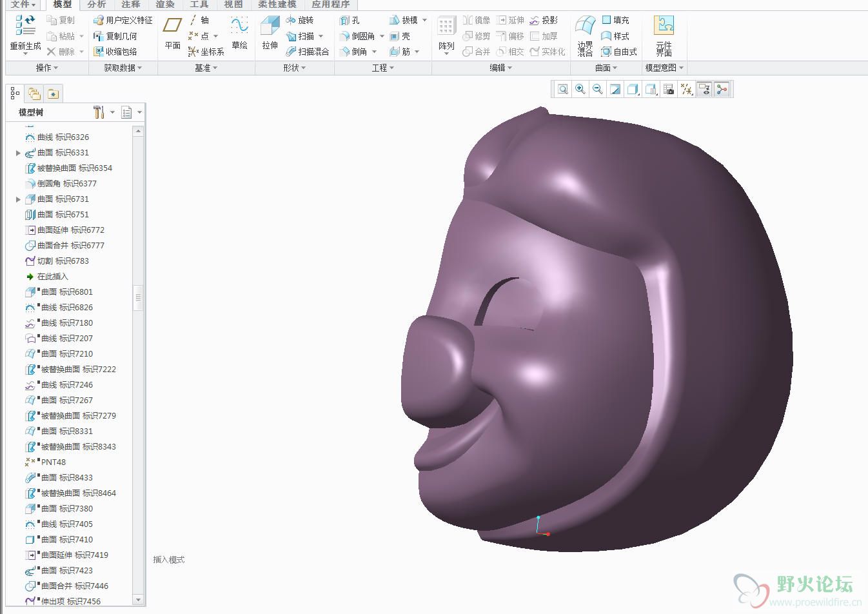This screenshot has width=868, height=614.
Task: Toggle datum display filters icon
Action: (x=687, y=90)
